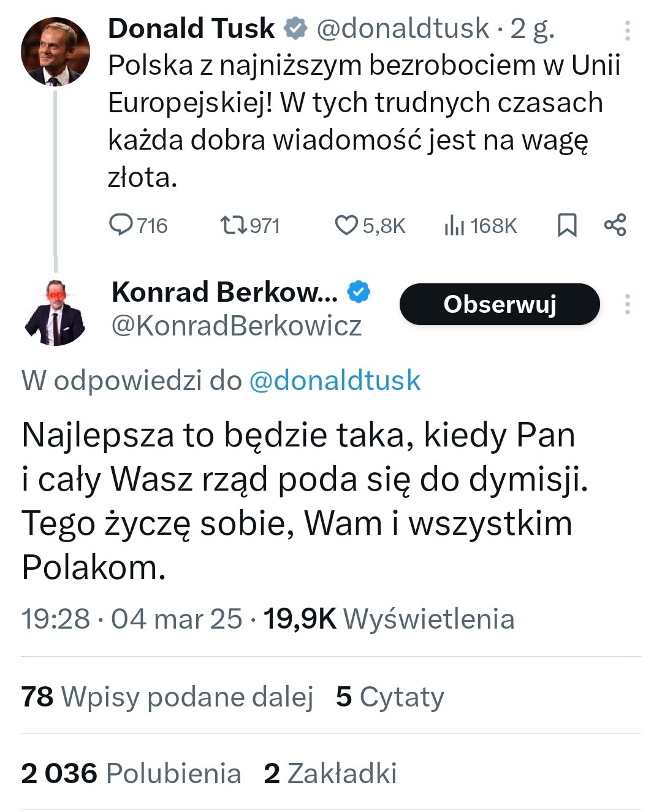This screenshot has height=812, width=662.
Task: Repost Donald Tusk's post
Action: [234, 225]
